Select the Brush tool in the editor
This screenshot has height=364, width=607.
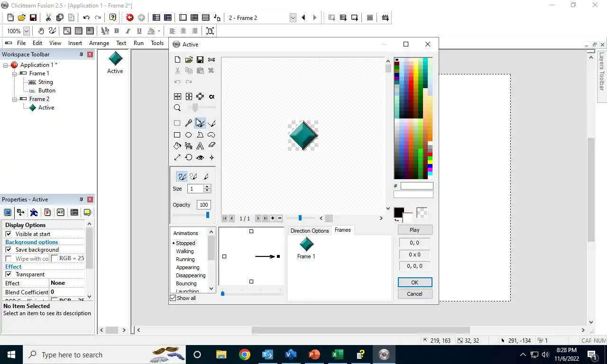pyautogui.click(x=200, y=123)
